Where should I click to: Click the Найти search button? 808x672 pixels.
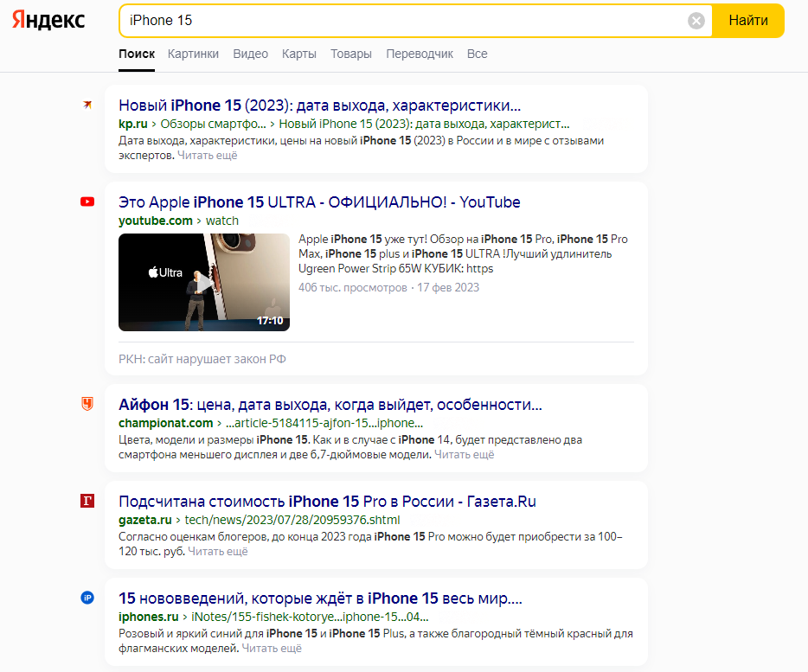(x=748, y=21)
